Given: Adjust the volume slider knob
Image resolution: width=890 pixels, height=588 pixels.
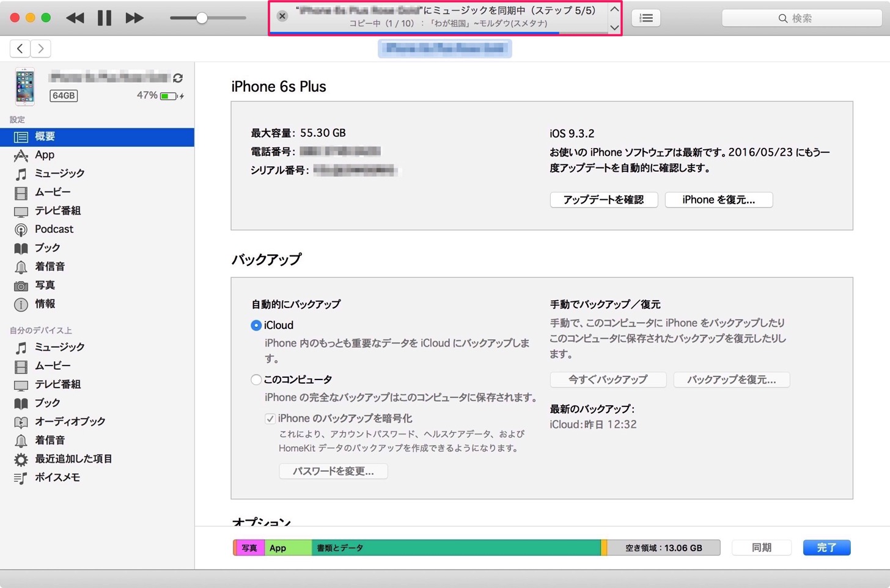Looking at the screenshot, I should point(202,18).
